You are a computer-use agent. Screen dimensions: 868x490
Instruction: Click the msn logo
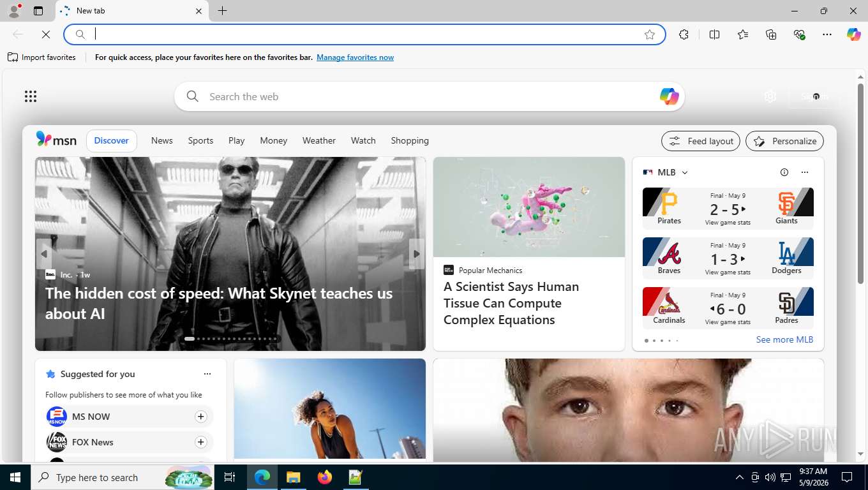coord(56,140)
